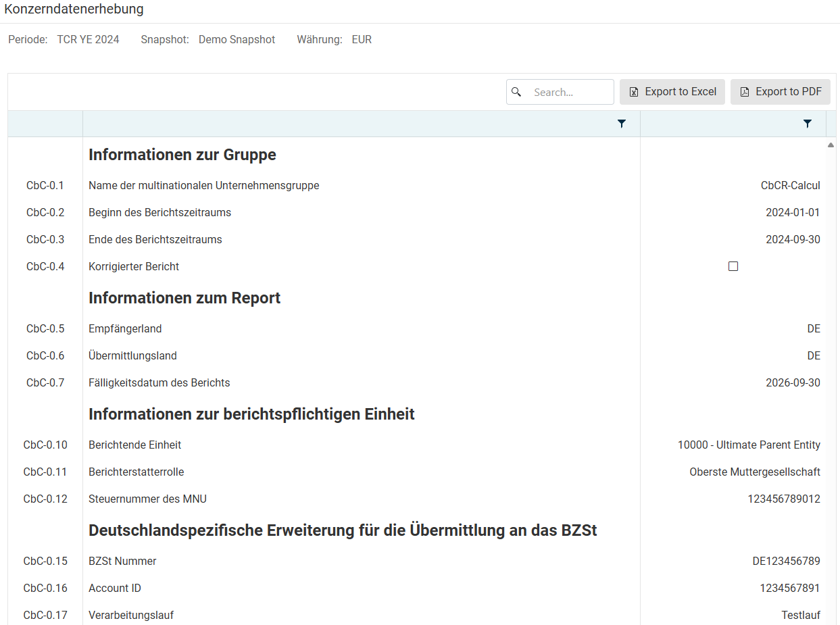The image size is (840, 625).
Task: Click the magnifier icon in the search box
Action: point(517,92)
